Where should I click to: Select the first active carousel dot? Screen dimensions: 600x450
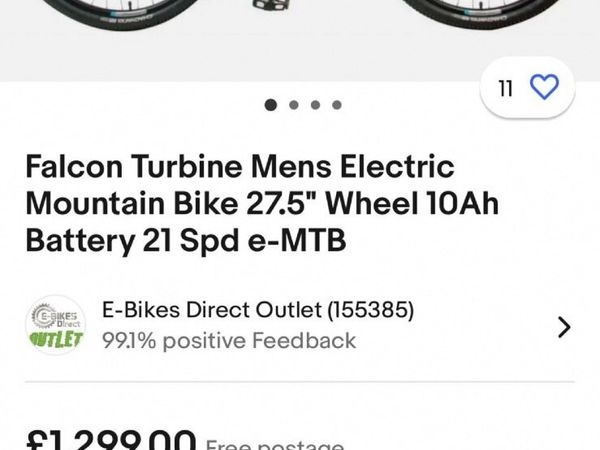coord(271,104)
